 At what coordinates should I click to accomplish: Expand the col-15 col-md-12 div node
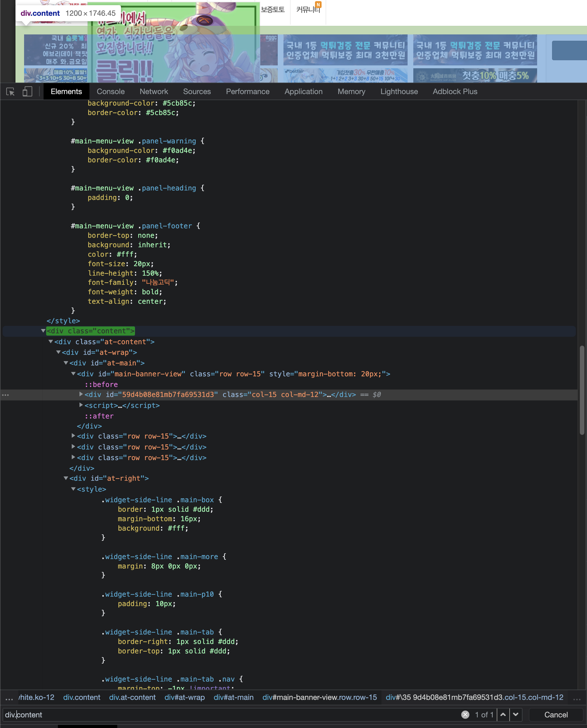[x=81, y=394]
